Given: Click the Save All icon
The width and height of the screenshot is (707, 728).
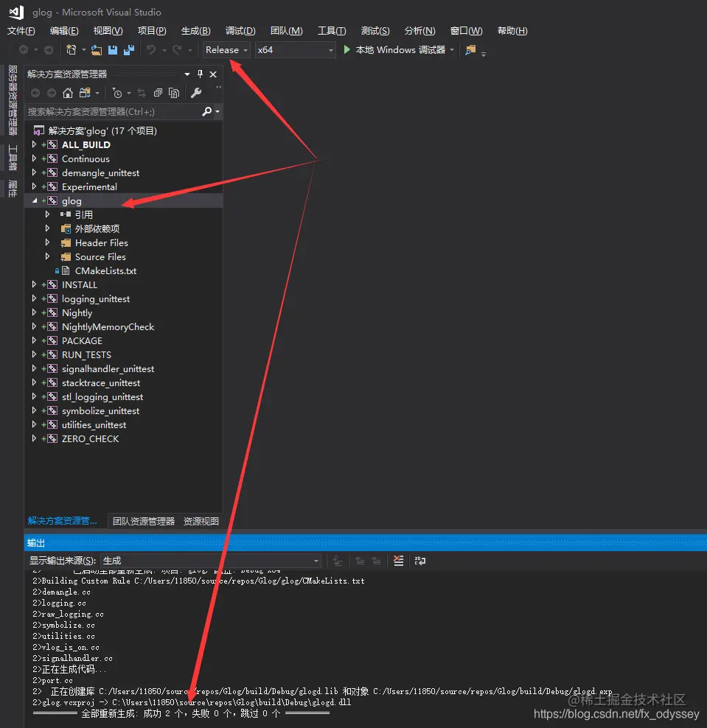Looking at the screenshot, I should pyautogui.click(x=129, y=49).
